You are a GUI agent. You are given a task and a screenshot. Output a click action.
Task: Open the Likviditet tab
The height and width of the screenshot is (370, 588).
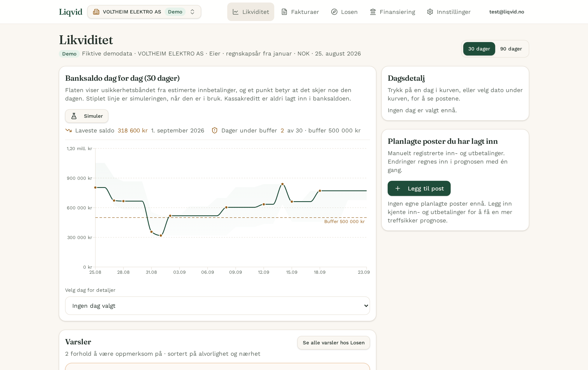pos(251,12)
